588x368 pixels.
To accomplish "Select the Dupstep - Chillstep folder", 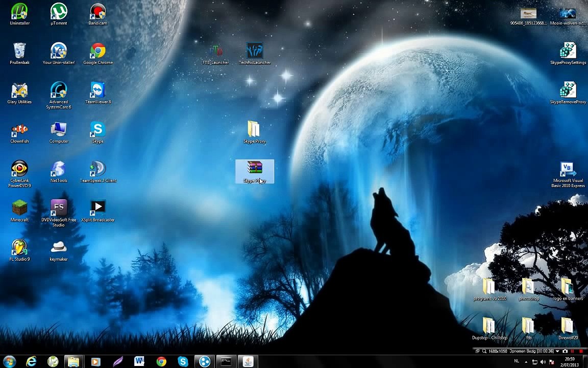I will [x=489, y=329].
